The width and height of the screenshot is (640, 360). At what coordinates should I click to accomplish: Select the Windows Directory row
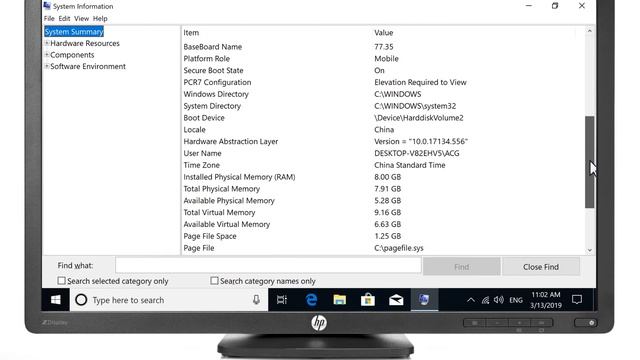coord(383,94)
